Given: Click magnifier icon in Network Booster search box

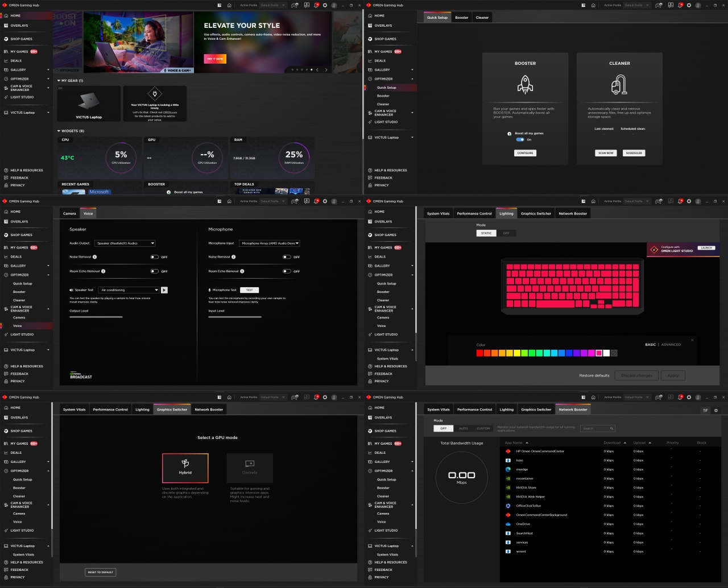Looking at the screenshot, I should [x=611, y=428].
